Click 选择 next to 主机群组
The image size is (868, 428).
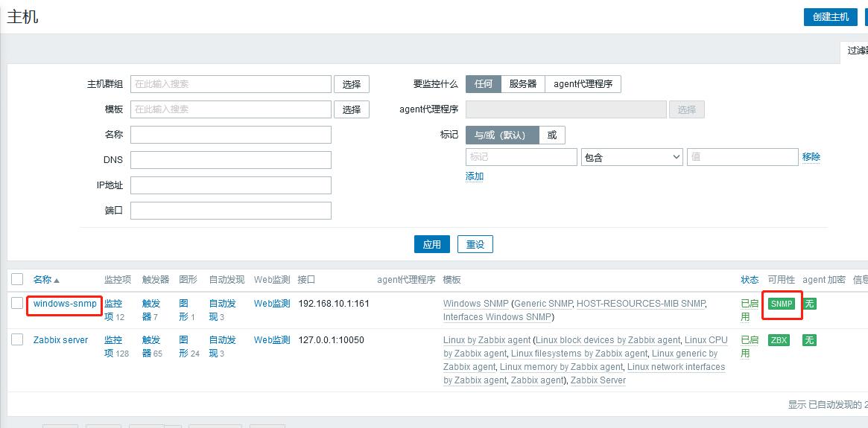point(352,84)
